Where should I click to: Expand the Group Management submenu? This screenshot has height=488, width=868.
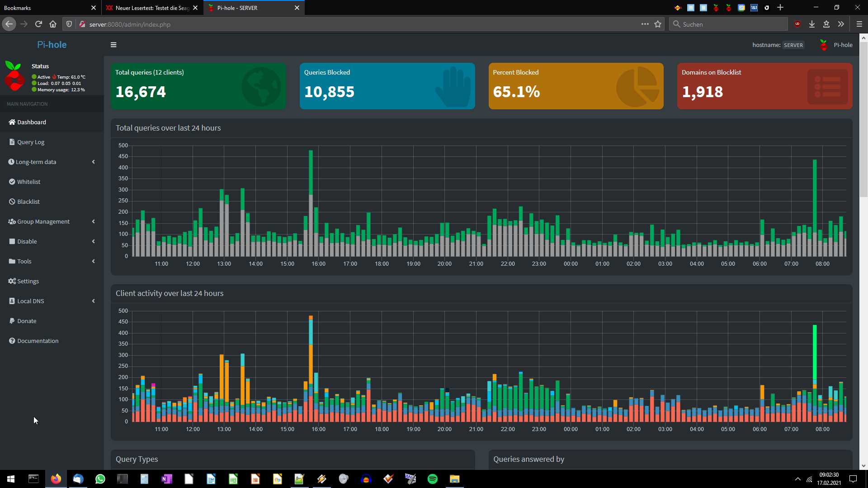(52, 221)
